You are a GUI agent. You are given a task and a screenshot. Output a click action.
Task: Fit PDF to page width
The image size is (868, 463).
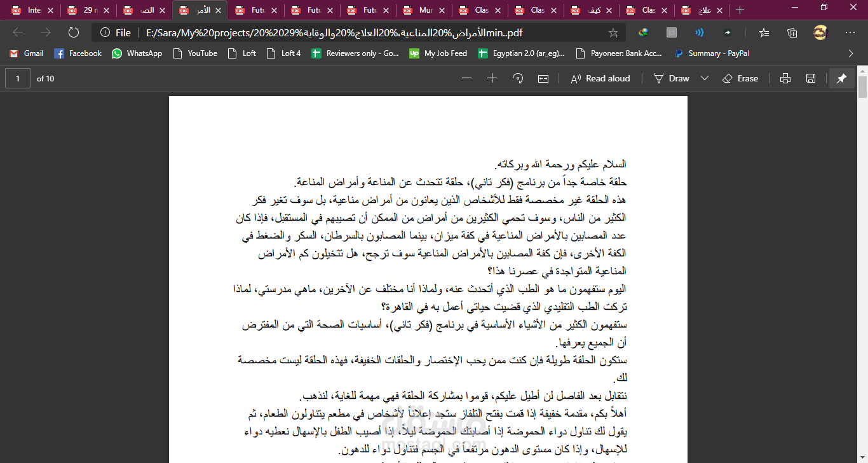point(543,78)
